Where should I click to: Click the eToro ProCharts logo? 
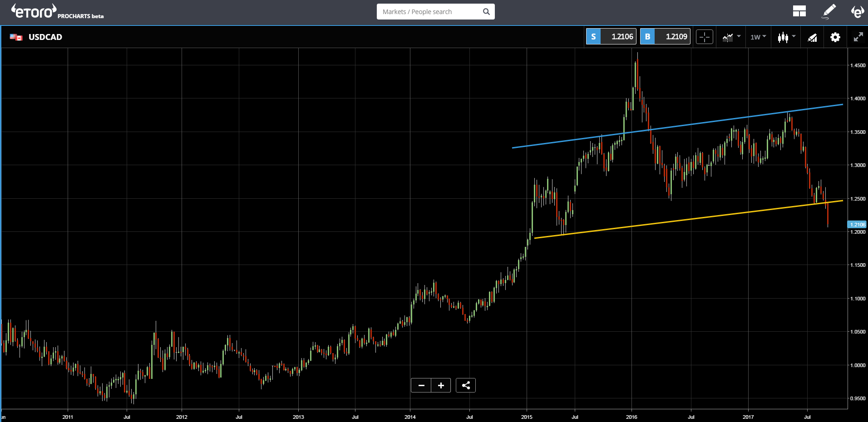[x=57, y=11]
